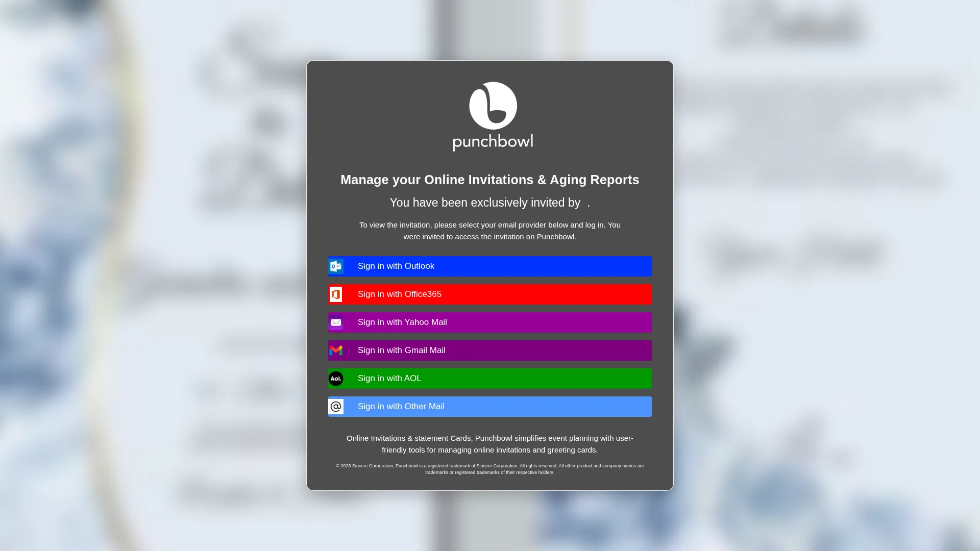Click the Sincere Corporation copyright notice

point(490,469)
